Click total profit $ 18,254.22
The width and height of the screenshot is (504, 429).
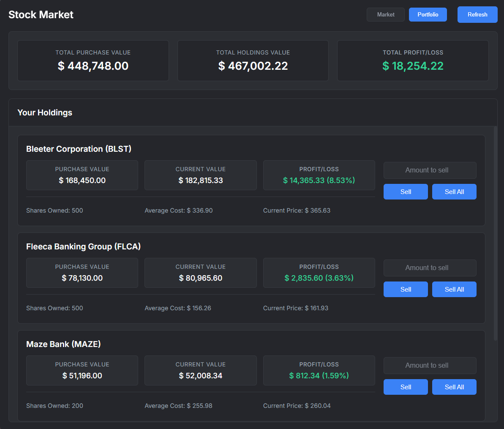click(x=413, y=66)
